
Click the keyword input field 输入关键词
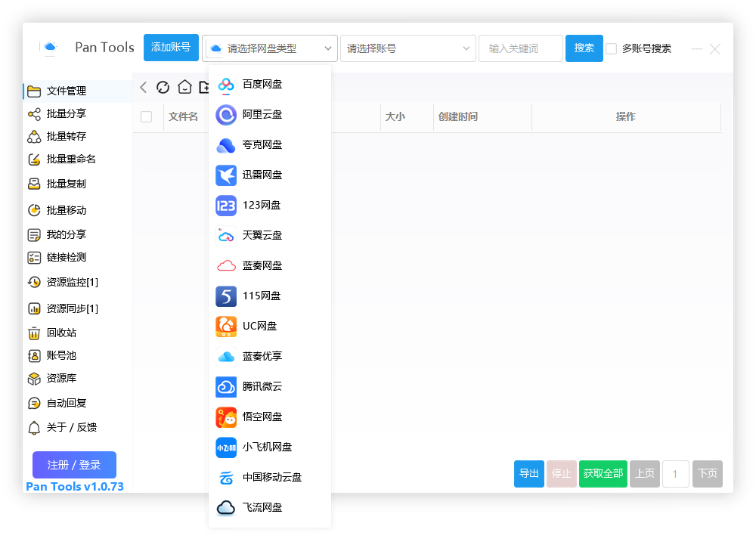[x=520, y=48]
